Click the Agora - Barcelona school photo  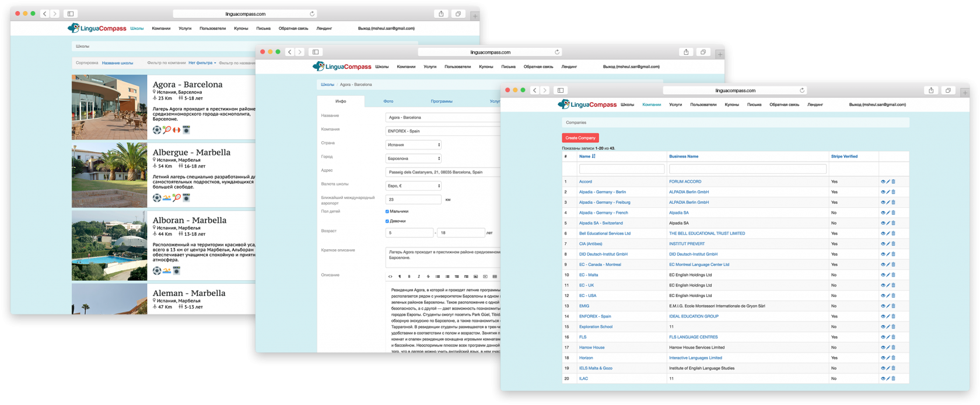[110, 107]
